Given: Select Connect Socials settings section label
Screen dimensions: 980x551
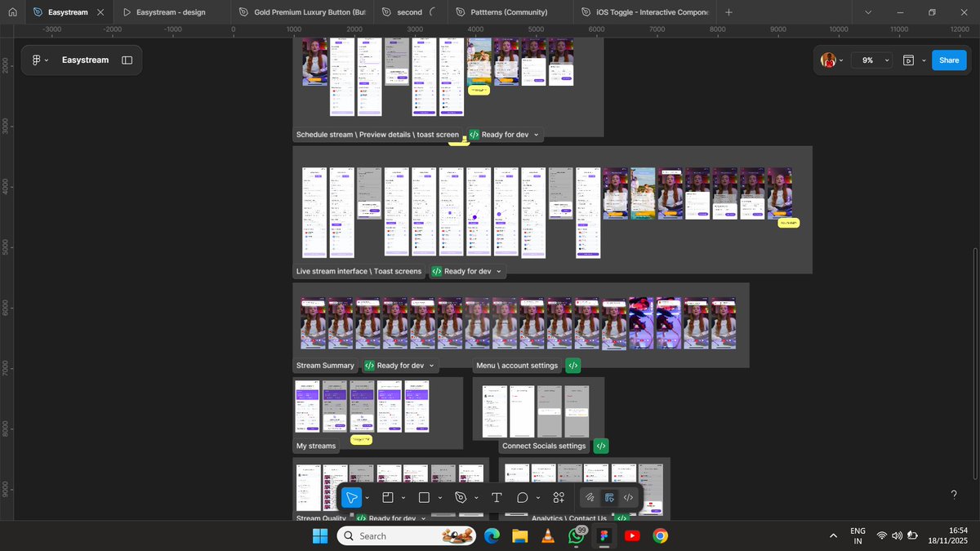Looking at the screenshot, I should pos(544,446).
